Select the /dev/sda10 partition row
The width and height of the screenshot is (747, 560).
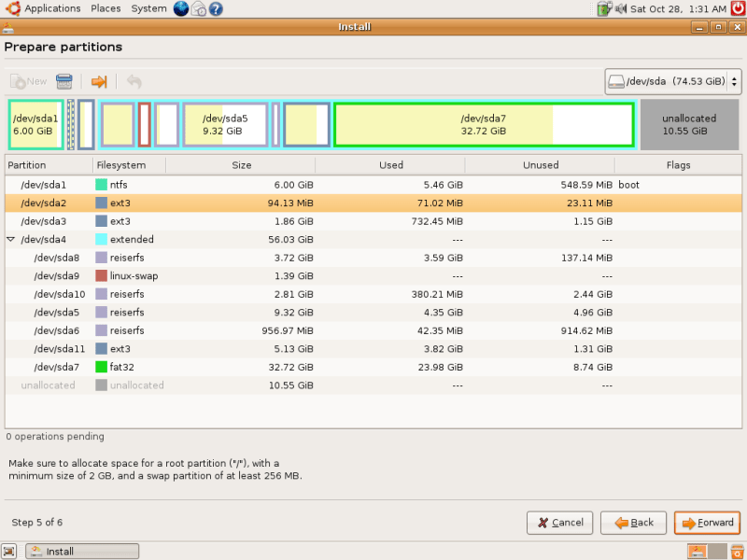373,294
